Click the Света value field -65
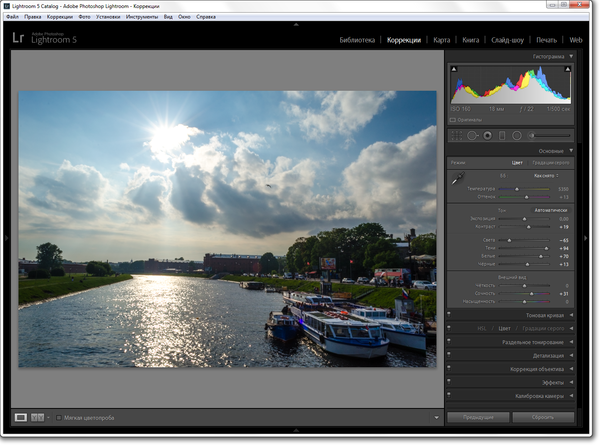Screen dimensions: 600x445 tap(564, 240)
